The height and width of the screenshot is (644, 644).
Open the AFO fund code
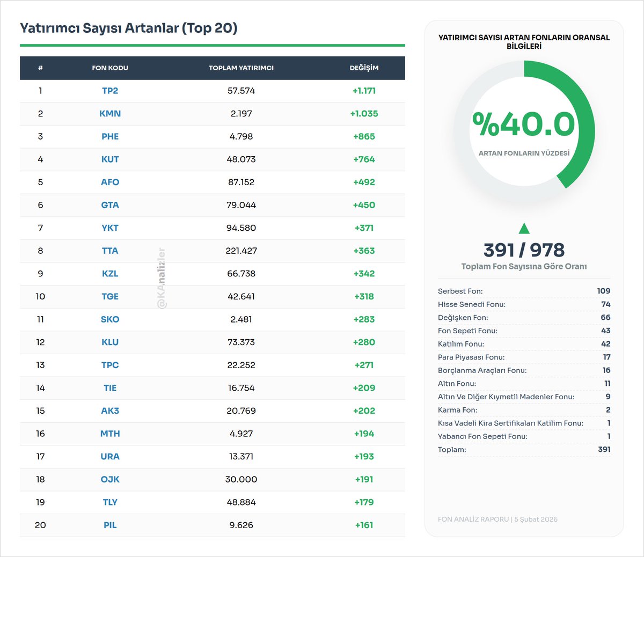pos(110,182)
